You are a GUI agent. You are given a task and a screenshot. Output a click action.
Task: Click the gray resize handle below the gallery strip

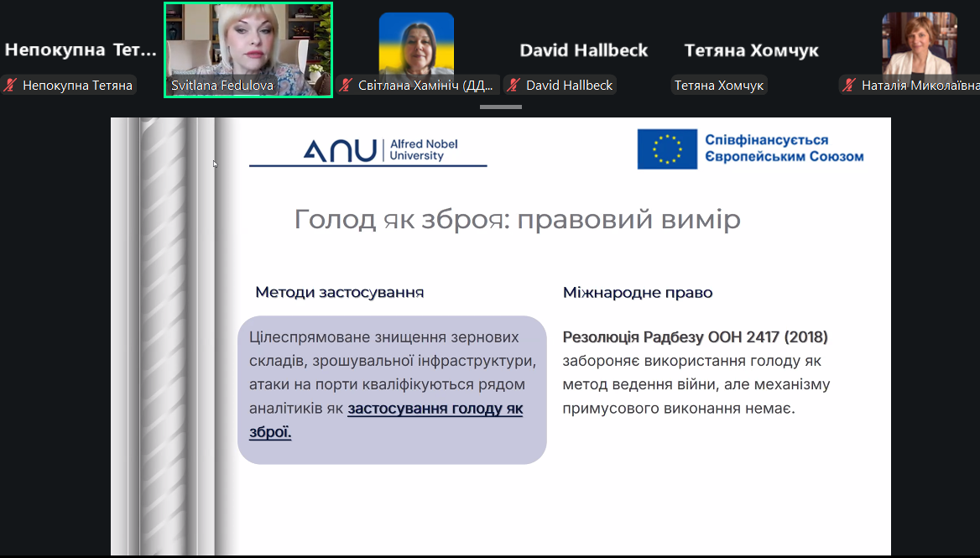pos(501,107)
